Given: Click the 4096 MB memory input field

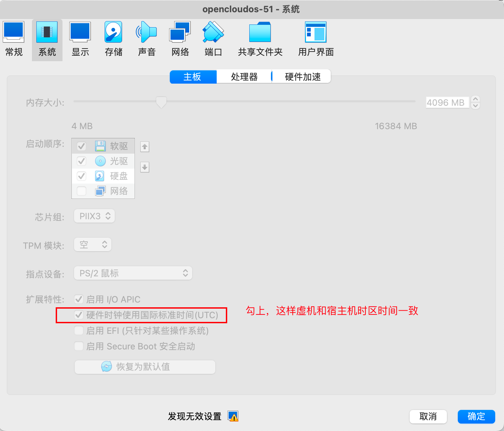Looking at the screenshot, I should (x=447, y=103).
